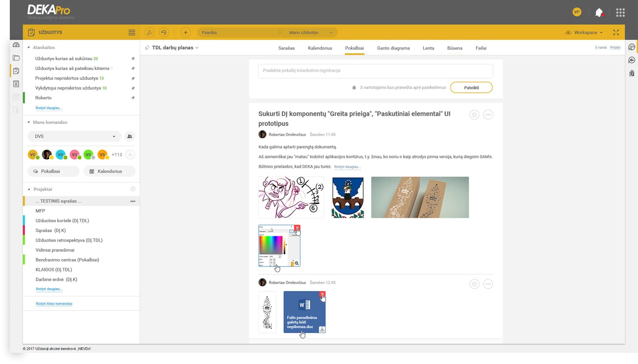Open the Workspace dropdown

(584, 32)
